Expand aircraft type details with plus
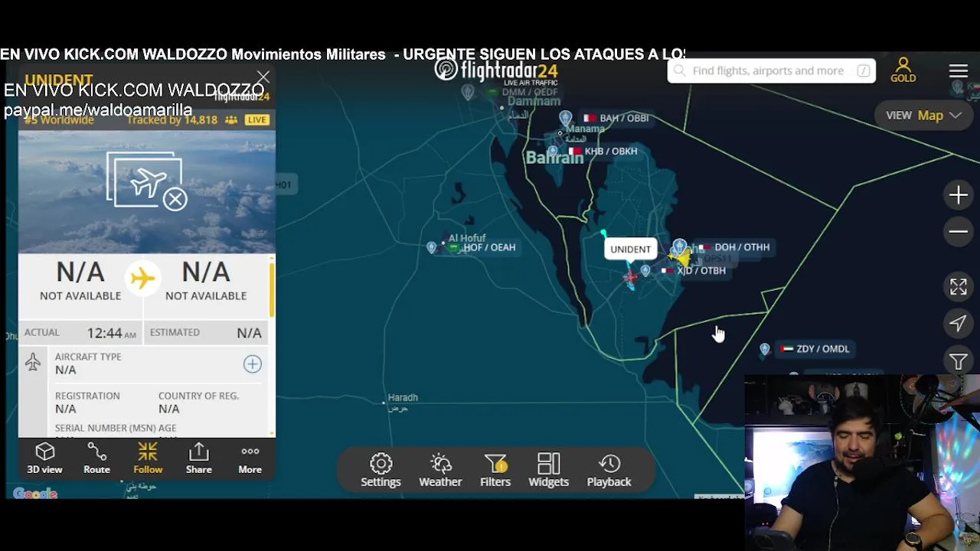The height and width of the screenshot is (551, 980). click(252, 364)
